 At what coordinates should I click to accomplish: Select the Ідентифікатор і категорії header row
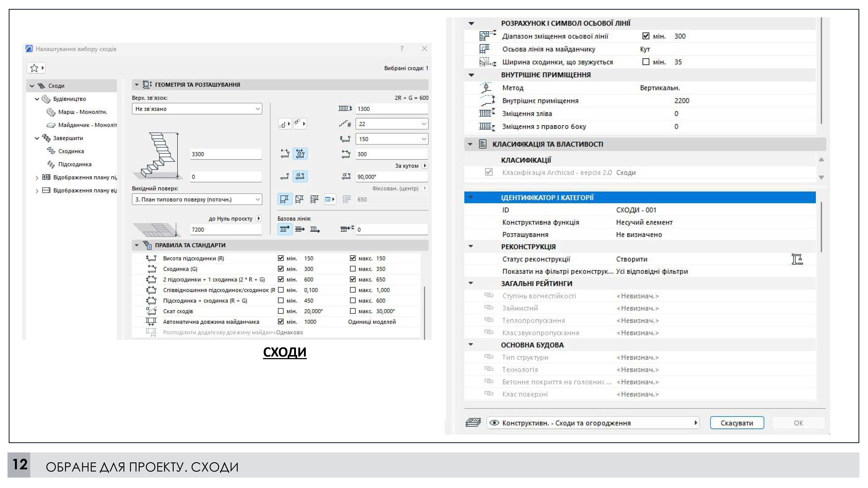(x=640, y=197)
